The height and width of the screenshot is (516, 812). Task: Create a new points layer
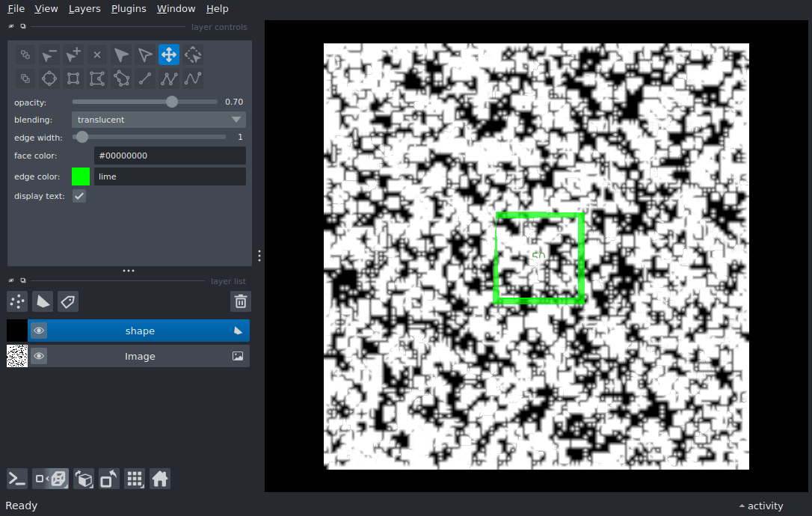tap(17, 301)
